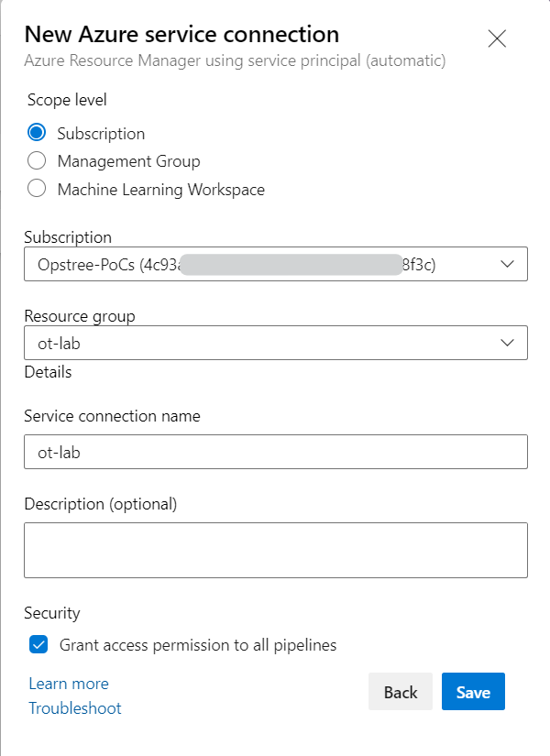This screenshot has width=550, height=756.
Task: Click the Security section label
Action: [52, 613]
